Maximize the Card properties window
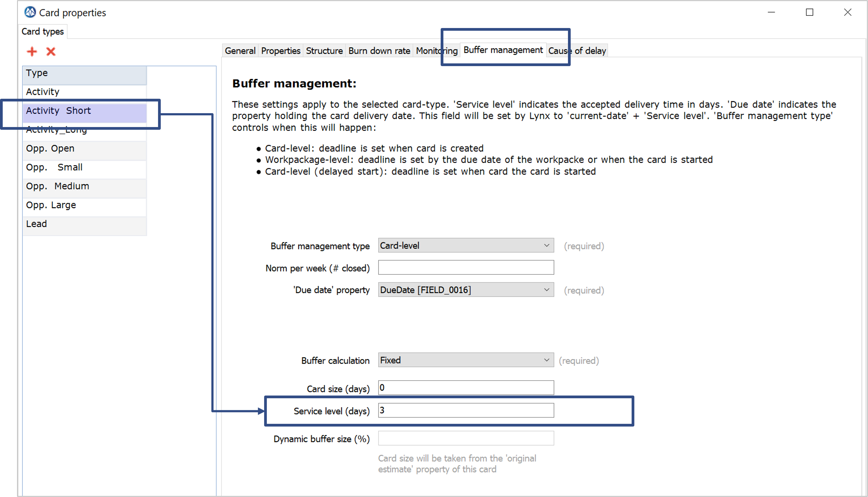 pyautogui.click(x=810, y=12)
